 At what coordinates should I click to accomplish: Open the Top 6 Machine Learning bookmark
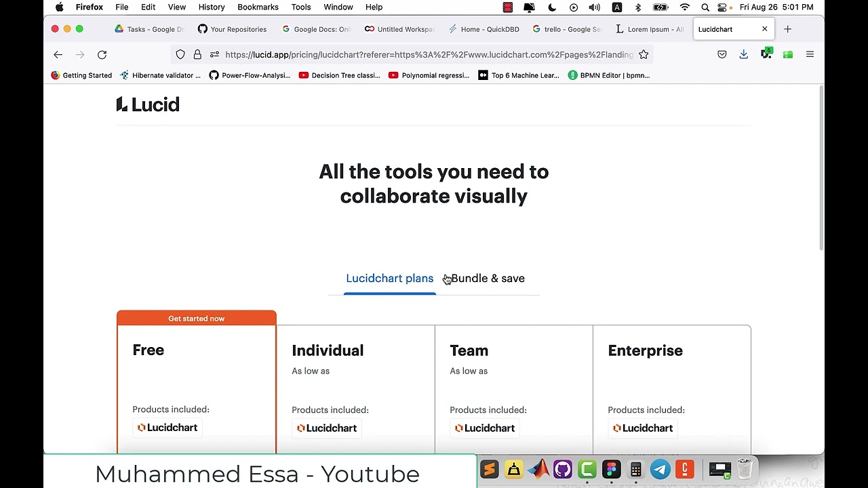(x=519, y=75)
